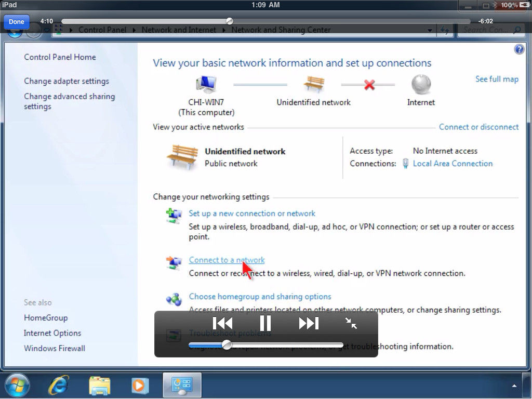Skip to the previous track
This screenshot has height=399, width=532.
pyautogui.click(x=222, y=323)
